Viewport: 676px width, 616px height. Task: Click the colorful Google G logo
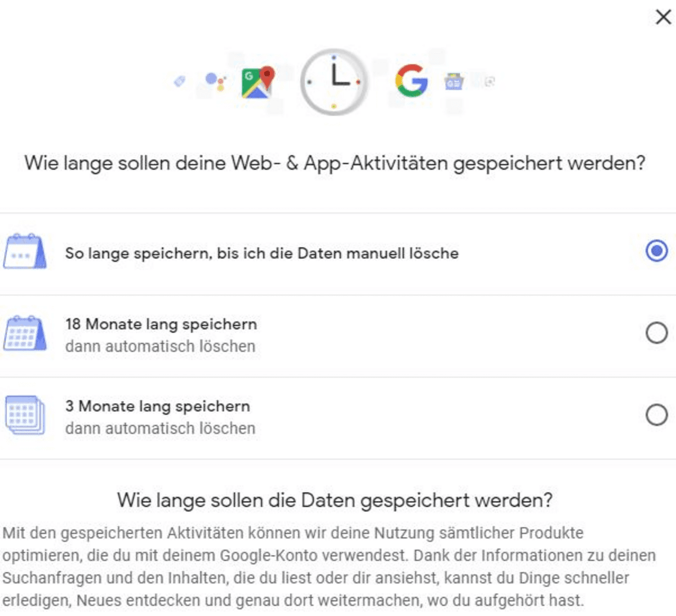point(412,81)
